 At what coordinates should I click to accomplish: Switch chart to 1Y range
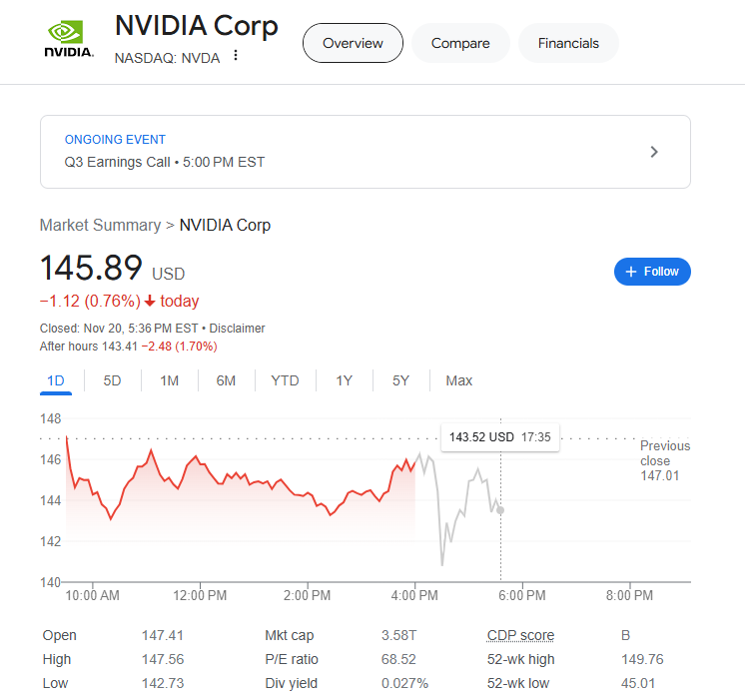click(344, 380)
